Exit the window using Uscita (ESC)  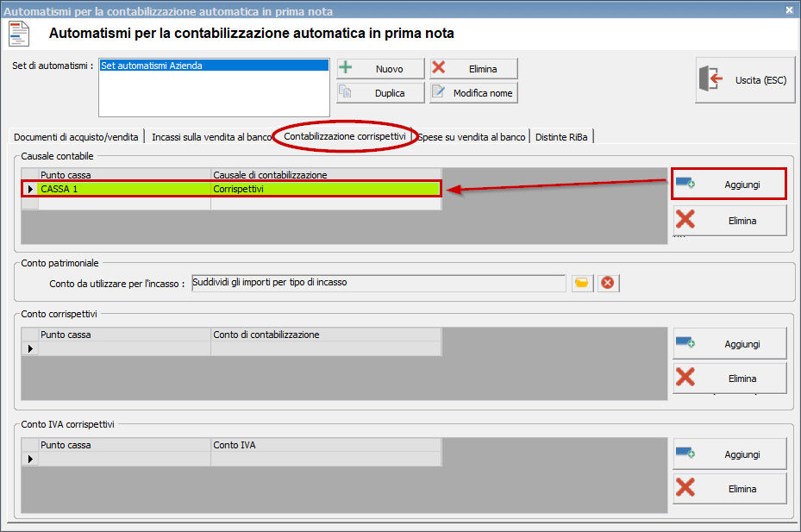point(745,80)
